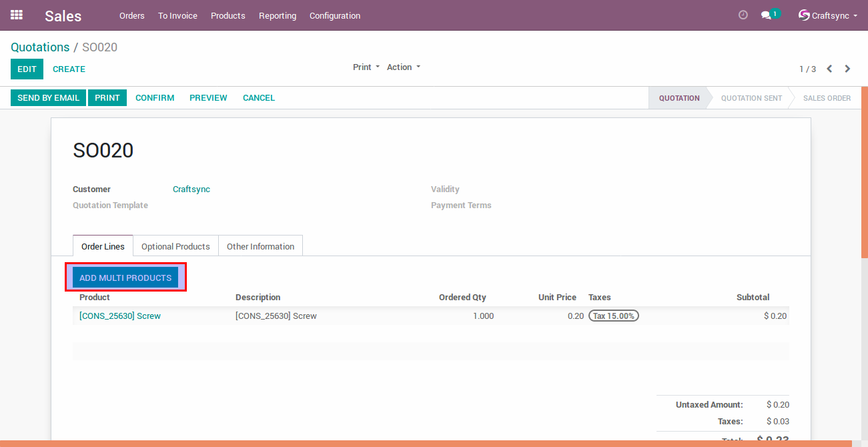The width and height of the screenshot is (868, 447).
Task: Switch to Optional Products tab
Action: 175,246
